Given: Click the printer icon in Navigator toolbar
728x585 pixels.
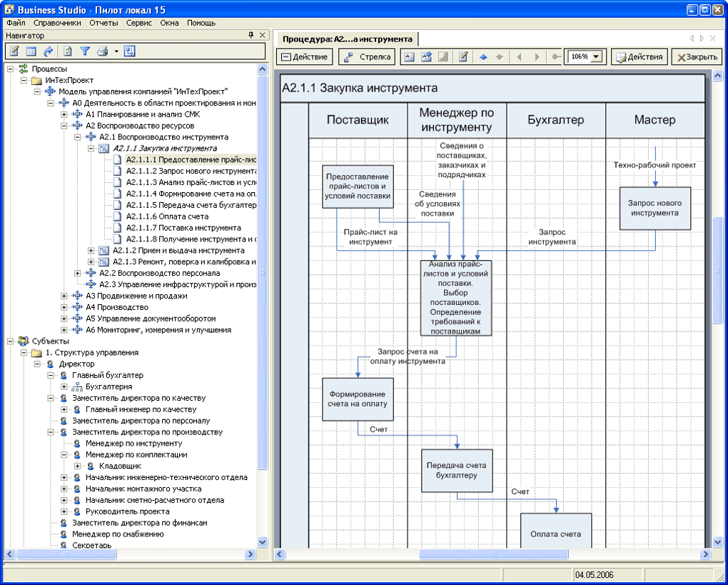Looking at the screenshot, I should tap(103, 51).
